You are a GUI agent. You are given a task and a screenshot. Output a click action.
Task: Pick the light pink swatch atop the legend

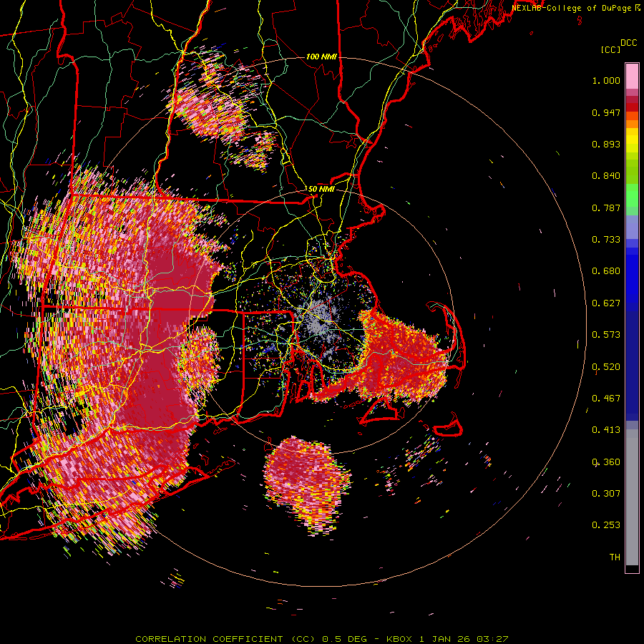click(x=632, y=76)
